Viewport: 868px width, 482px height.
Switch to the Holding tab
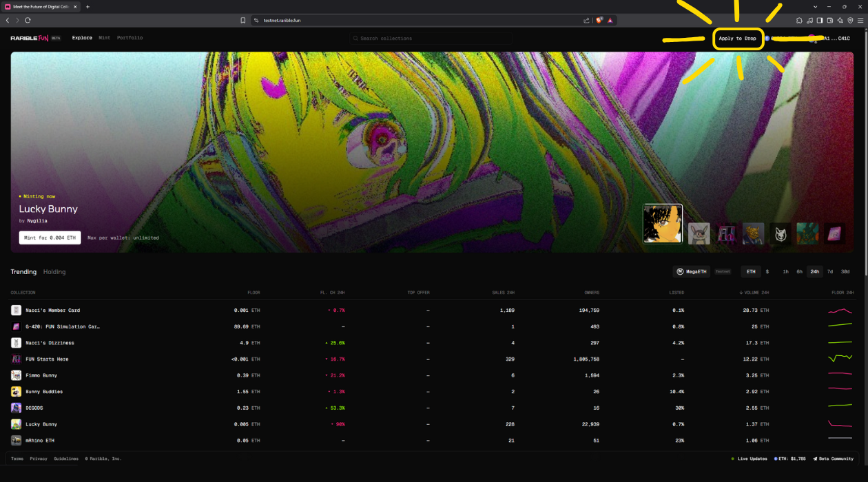pyautogui.click(x=54, y=272)
